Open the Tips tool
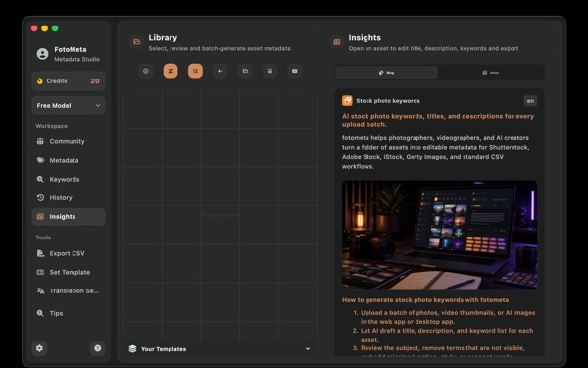Image resolution: width=588 pixels, height=368 pixels. (x=69, y=313)
